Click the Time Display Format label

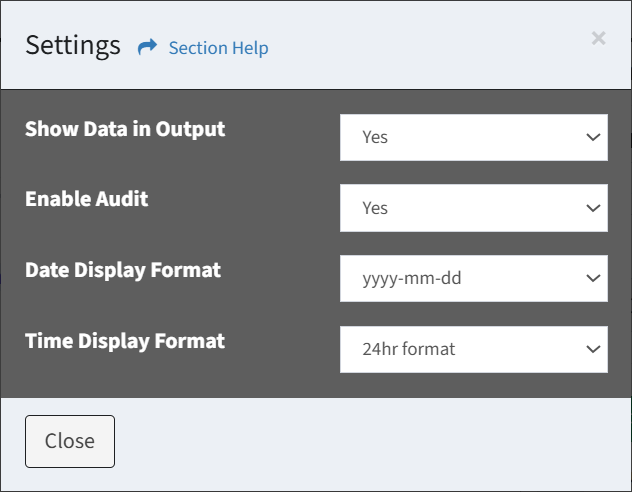pyautogui.click(x=125, y=341)
